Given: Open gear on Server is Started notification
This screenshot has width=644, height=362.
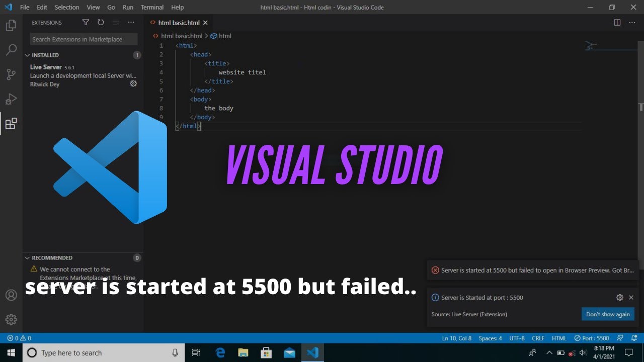Looking at the screenshot, I should click(x=620, y=298).
